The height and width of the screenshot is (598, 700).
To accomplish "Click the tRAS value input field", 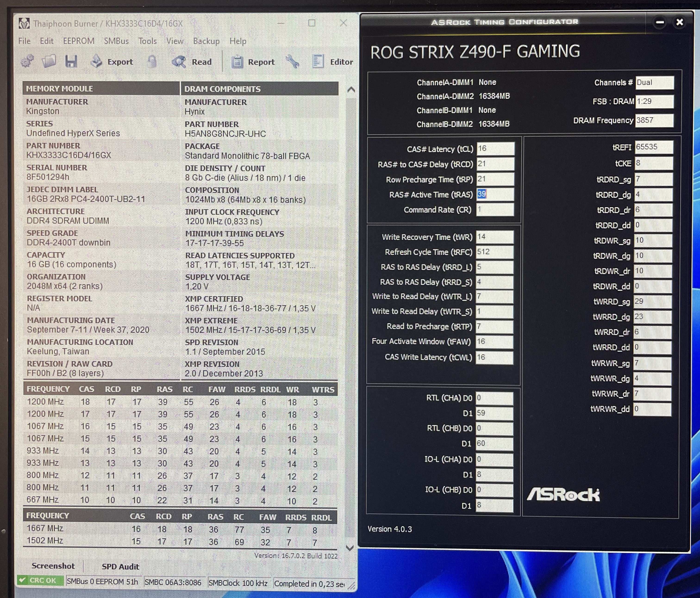I will 495,194.
